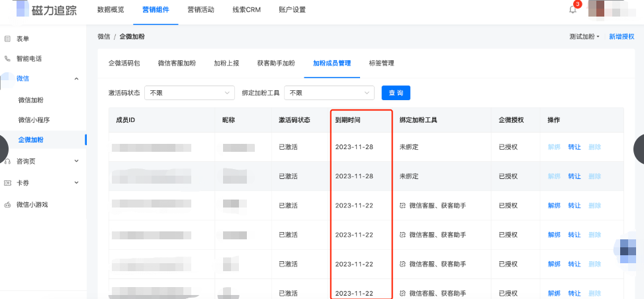Switch to 数据概览 top menu

(111, 10)
